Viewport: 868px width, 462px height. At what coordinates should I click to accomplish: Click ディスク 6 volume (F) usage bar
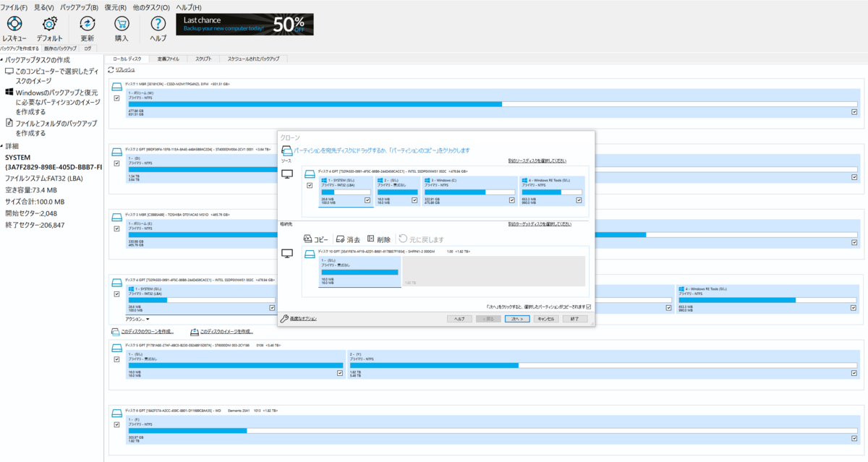pos(493,431)
